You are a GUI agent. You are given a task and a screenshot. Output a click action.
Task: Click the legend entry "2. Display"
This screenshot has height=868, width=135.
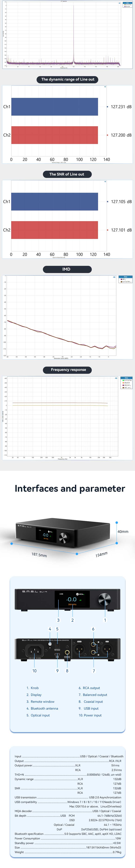click(x=34, y=695)
